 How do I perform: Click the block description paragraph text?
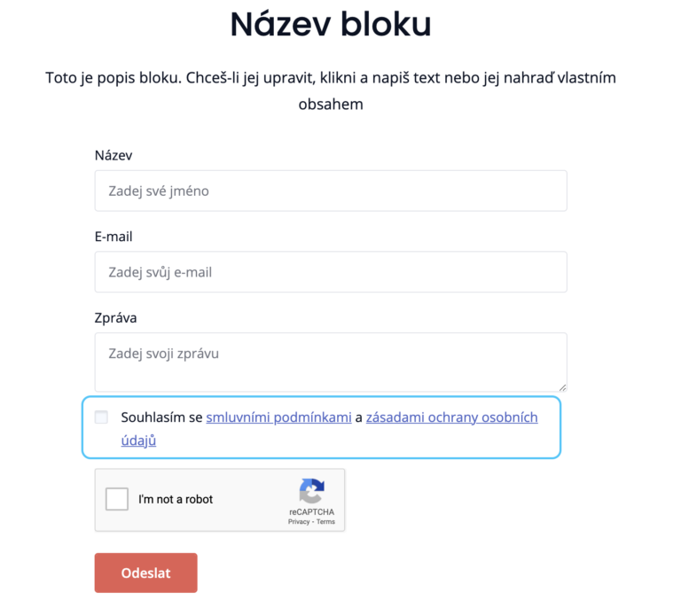tap(331, 90)
